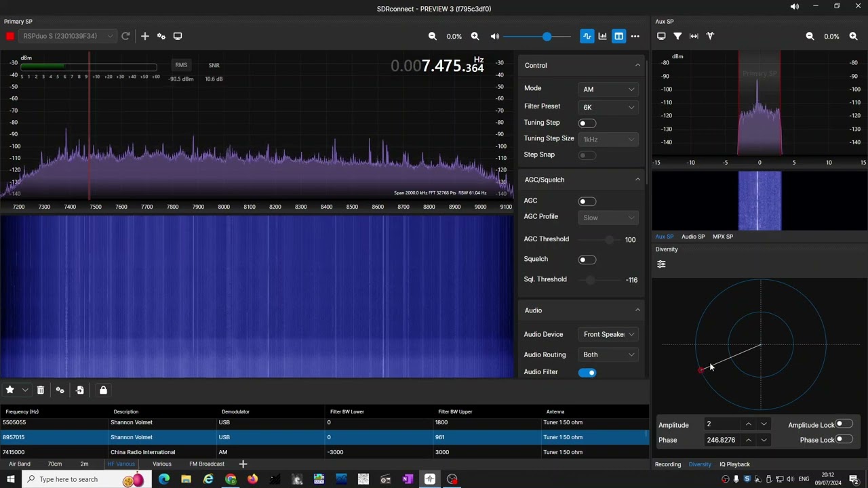Open the MPX SP tab
Image resolution: width=868 pixels, height=488 pixels.
pos(723,237)
